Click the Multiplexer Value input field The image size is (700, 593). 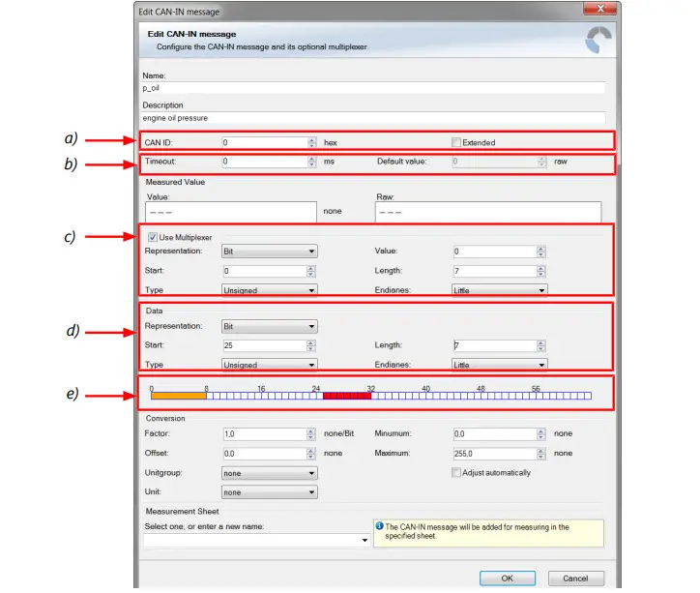pos(495,252)
